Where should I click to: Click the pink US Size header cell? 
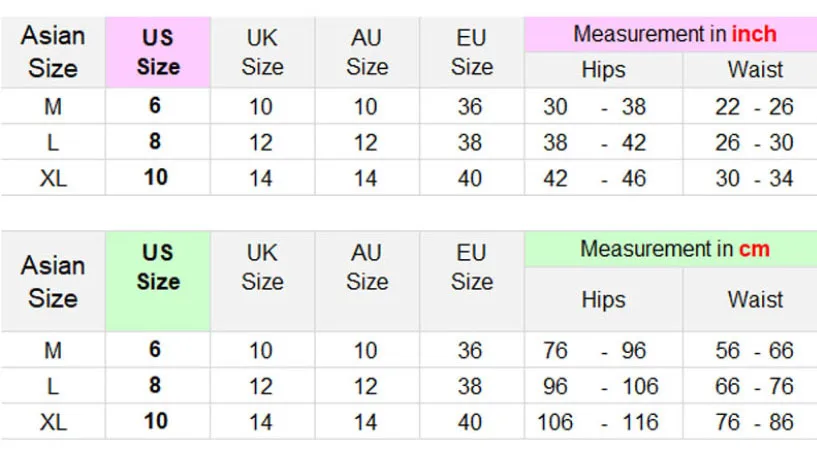158,52
